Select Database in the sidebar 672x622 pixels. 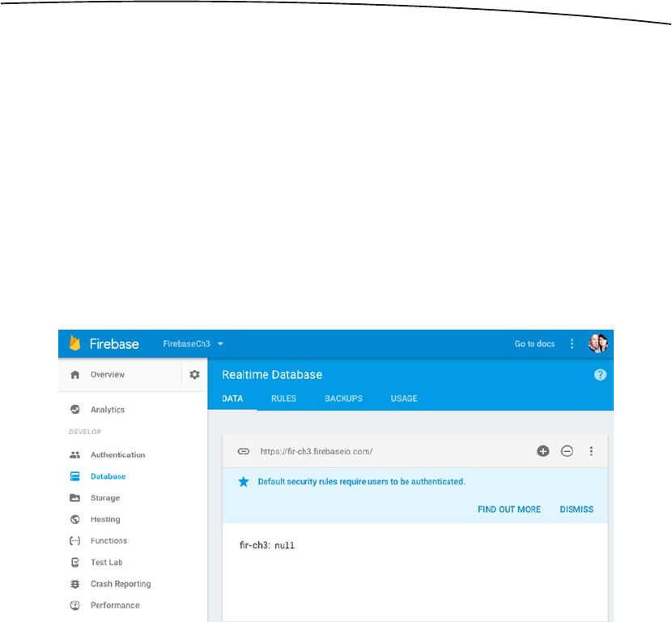[x=108, y=476]
